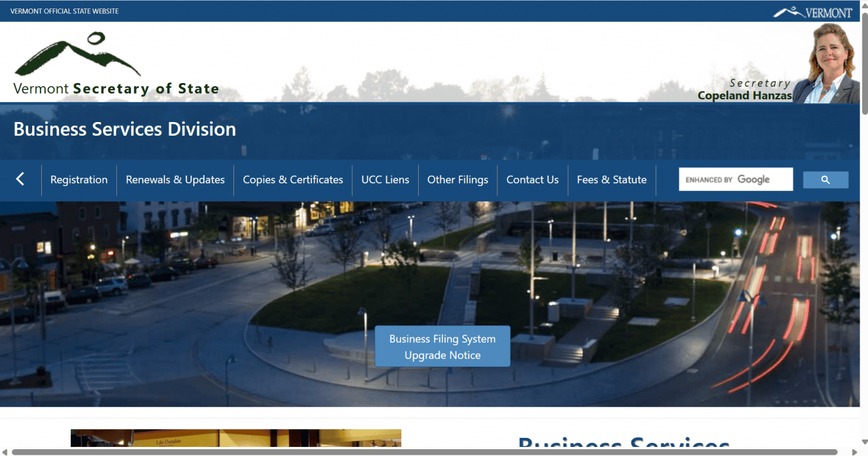Image resolution: width=868 pixels, height=456 pixels.
Task: Click the Vermont state logo in top bar
Action: pos(813,12)
